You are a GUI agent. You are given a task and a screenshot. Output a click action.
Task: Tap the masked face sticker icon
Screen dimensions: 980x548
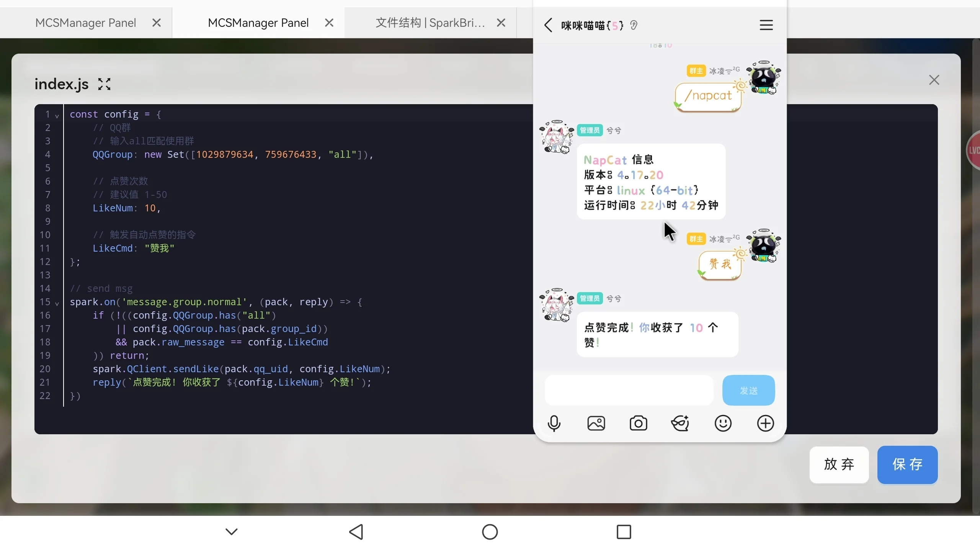tap(680, 424)
